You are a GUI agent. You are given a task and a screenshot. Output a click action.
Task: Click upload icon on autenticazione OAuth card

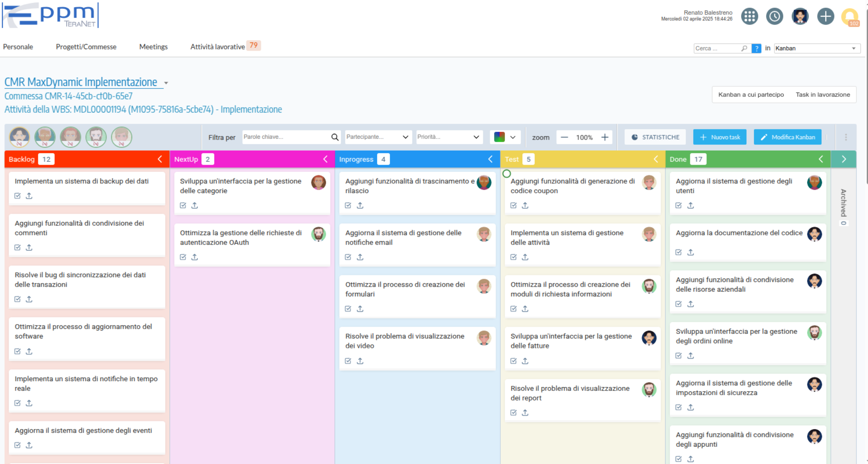point(194,257)
